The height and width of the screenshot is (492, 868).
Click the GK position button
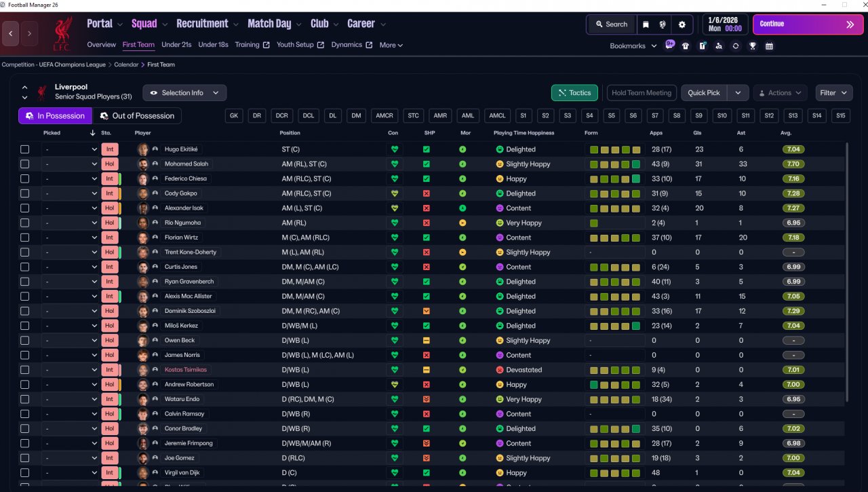pyautogui.click(x=234, y=116)
